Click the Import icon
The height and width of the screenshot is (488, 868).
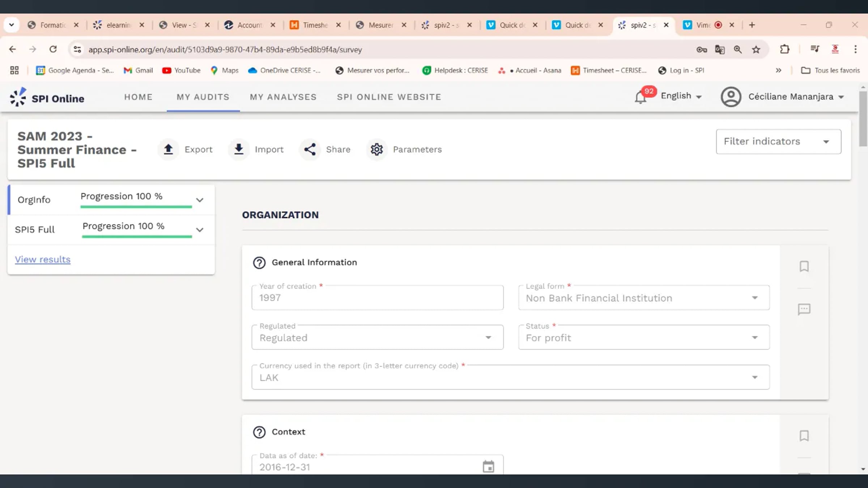pyautogui.click(x=238, y=149)
